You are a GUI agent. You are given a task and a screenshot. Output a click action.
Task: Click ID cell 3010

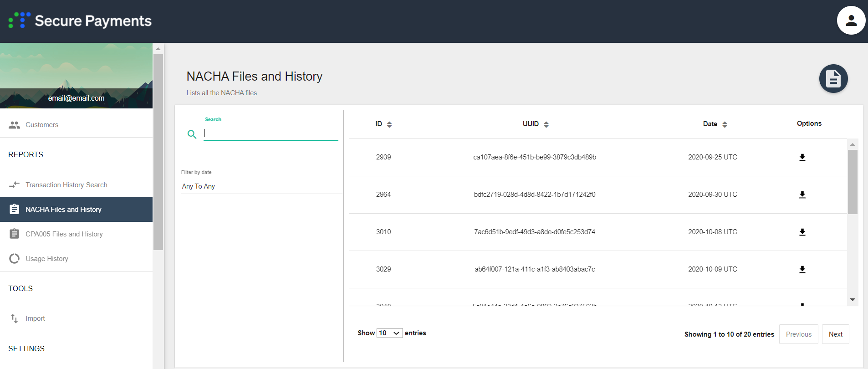pos(383,232)
